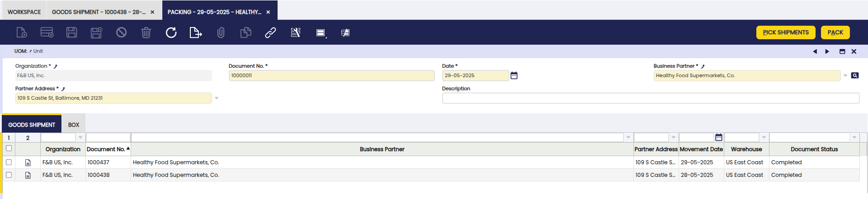This screenshot has width=868, height=199.
Task: Open form icon for shipment 1000437
Action: click(28, 162)
